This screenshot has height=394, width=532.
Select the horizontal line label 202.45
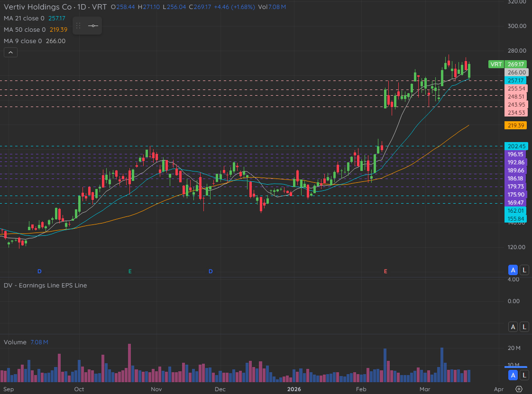(x=516, y=146)
